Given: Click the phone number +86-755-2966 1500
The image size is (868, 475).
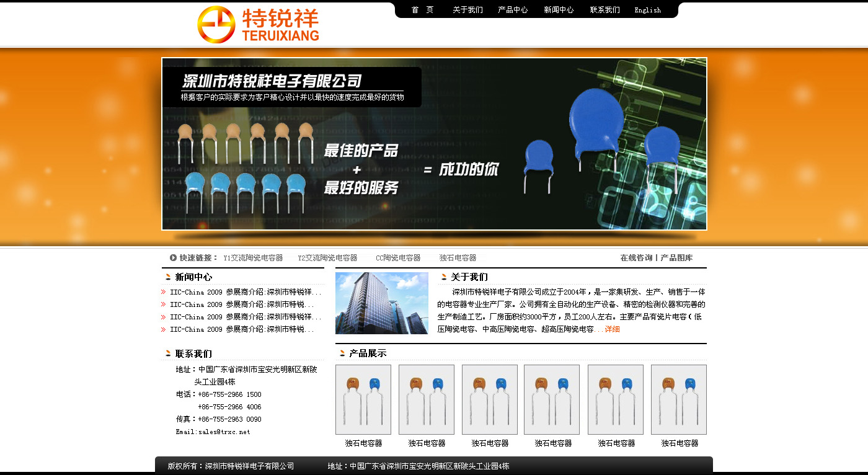Looking at the screenshot, I should click(229, 394).
